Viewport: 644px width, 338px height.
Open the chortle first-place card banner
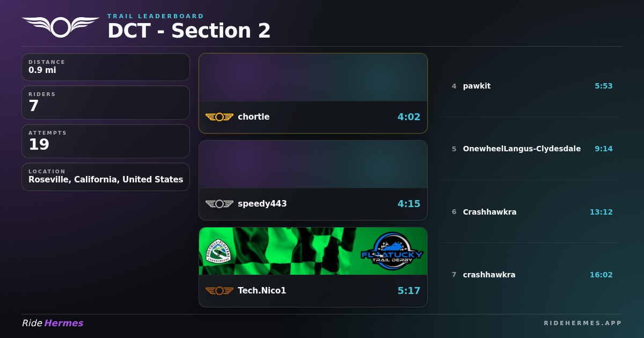pos(313,77)
